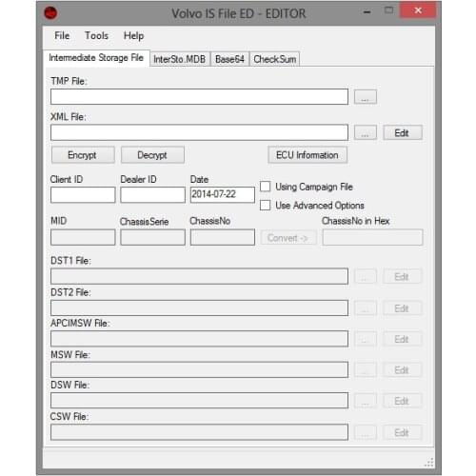Switch to the CheckSum tab

click(275, 59)
